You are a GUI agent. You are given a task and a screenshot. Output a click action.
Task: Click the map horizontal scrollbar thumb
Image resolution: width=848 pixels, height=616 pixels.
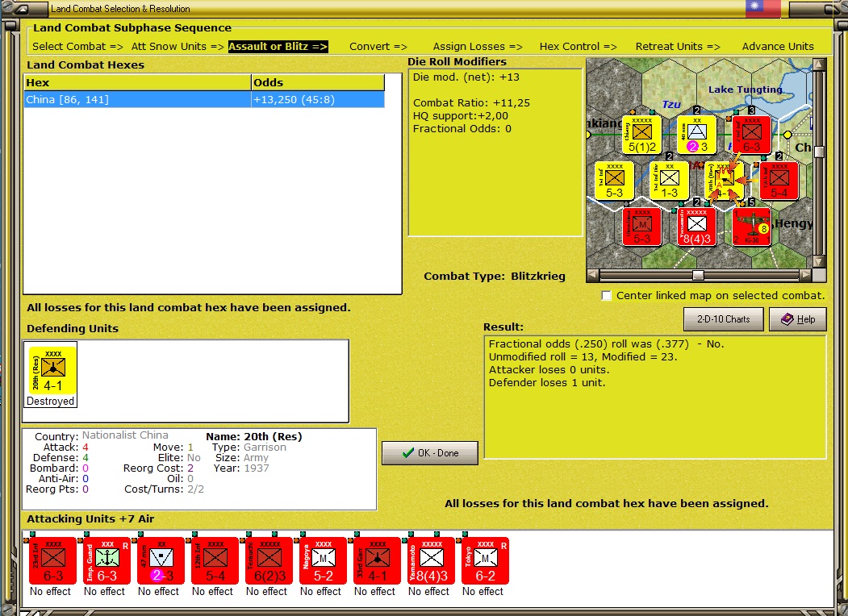pos(698,275)
